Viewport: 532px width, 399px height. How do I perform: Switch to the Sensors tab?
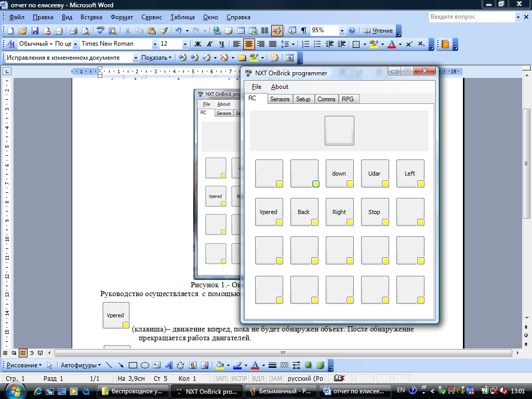[280, 99]
